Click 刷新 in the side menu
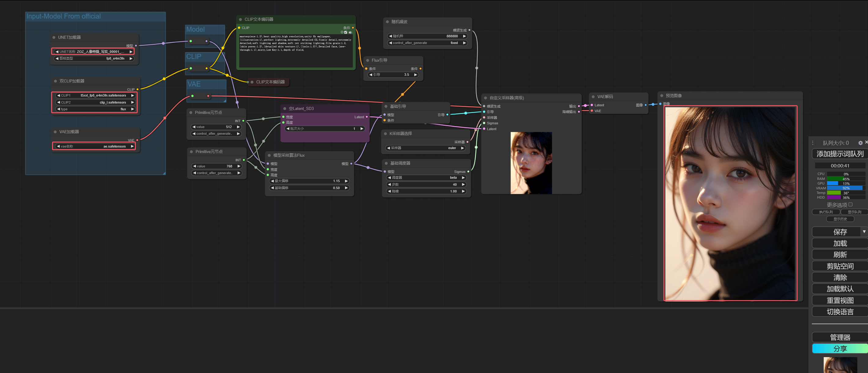868x373 pixels. pos(840,255)
